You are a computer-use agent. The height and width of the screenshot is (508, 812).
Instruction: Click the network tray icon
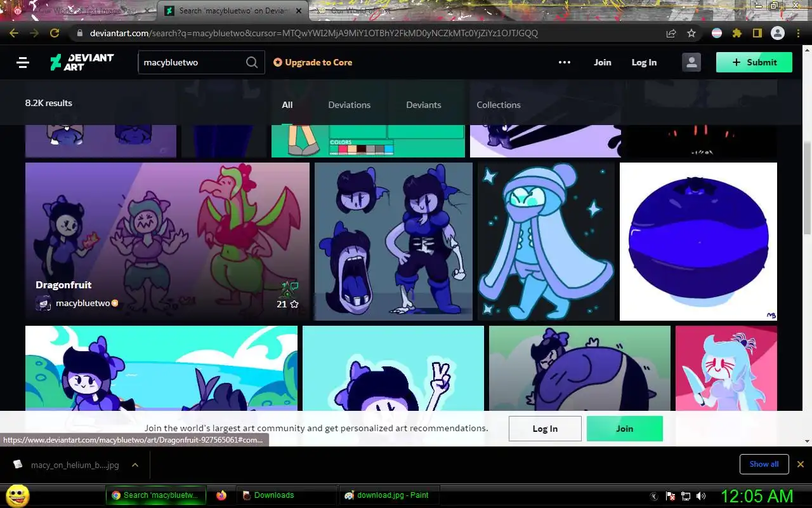686,496
